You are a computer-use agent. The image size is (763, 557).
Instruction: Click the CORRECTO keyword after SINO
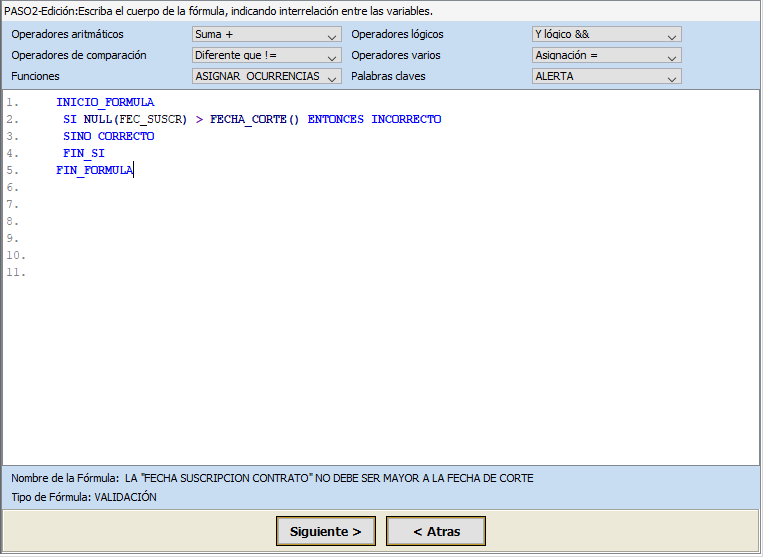pyautogui.click(x=126, y=136)
